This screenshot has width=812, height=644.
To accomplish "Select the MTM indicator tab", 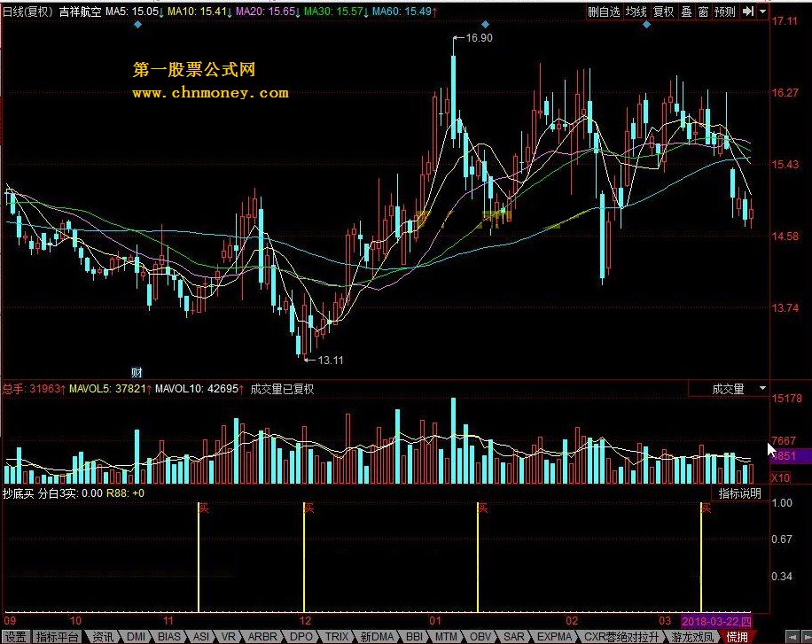I will 446,637.
